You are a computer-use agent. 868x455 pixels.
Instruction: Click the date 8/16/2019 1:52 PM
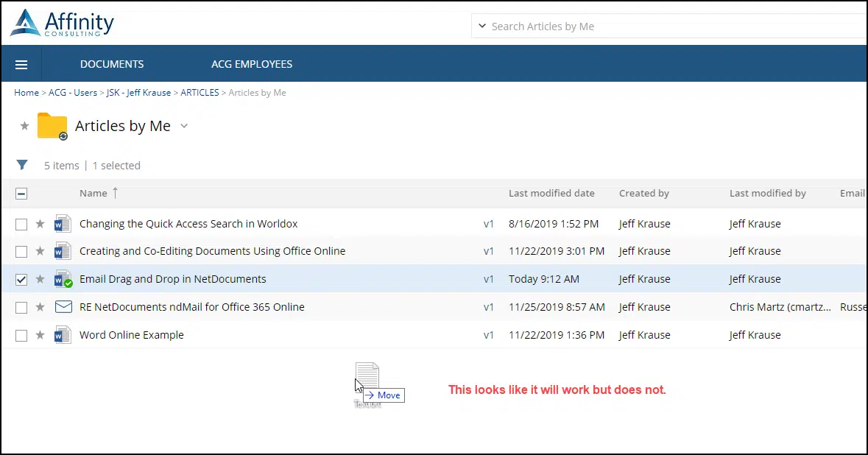click(554, 224)
